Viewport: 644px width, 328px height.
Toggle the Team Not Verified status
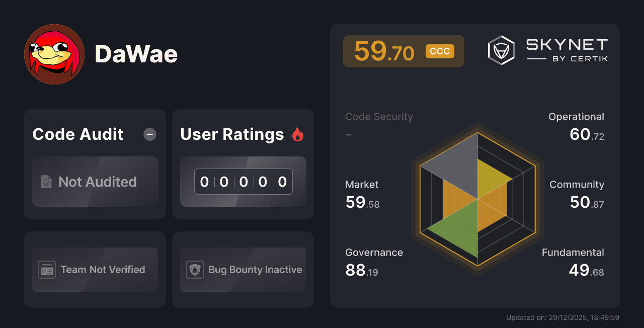coord(95,269)
